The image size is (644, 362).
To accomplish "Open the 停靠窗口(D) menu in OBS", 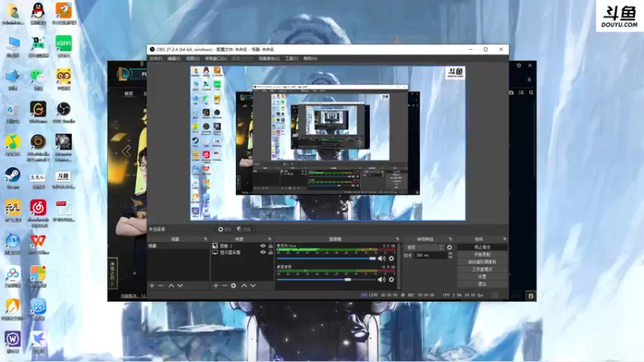I will point(216,59).
